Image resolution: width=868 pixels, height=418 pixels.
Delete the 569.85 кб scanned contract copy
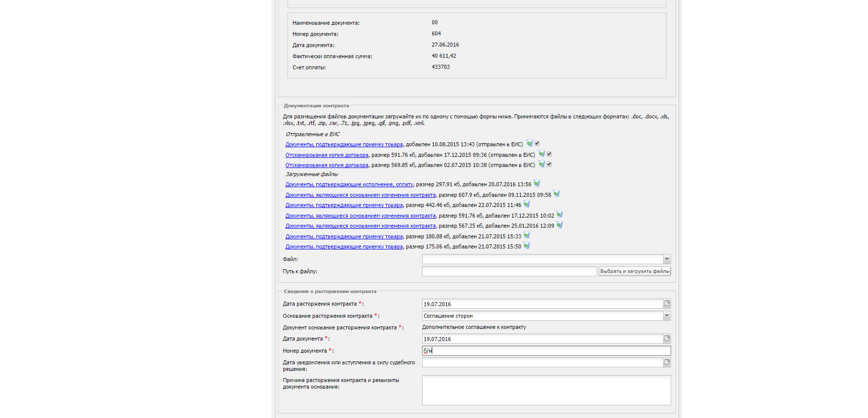[542, 164]
